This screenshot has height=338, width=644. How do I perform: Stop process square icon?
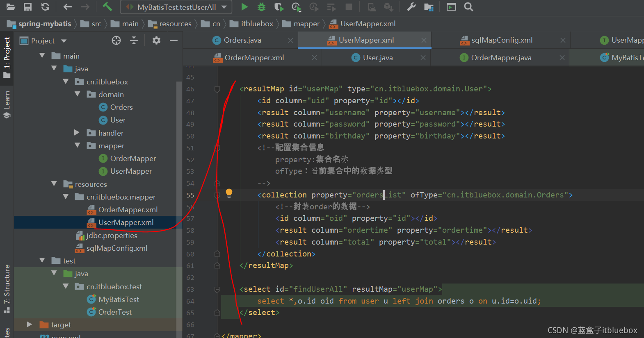[x=349, y=7]
